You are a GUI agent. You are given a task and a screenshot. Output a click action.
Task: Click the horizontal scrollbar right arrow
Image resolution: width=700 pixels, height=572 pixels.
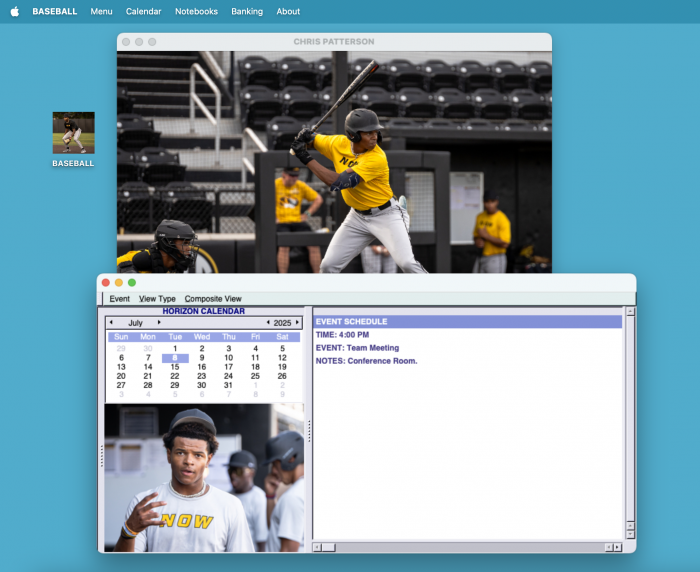[617, 547]
